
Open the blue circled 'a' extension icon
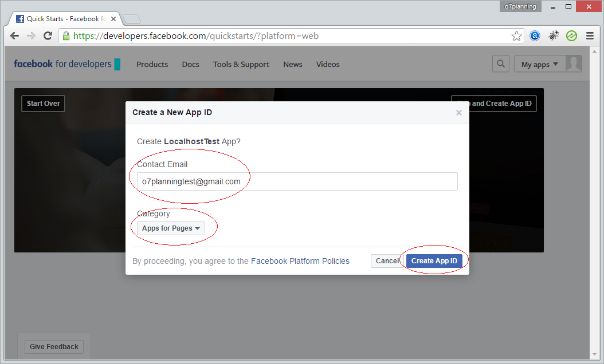[x=535, y=36]
